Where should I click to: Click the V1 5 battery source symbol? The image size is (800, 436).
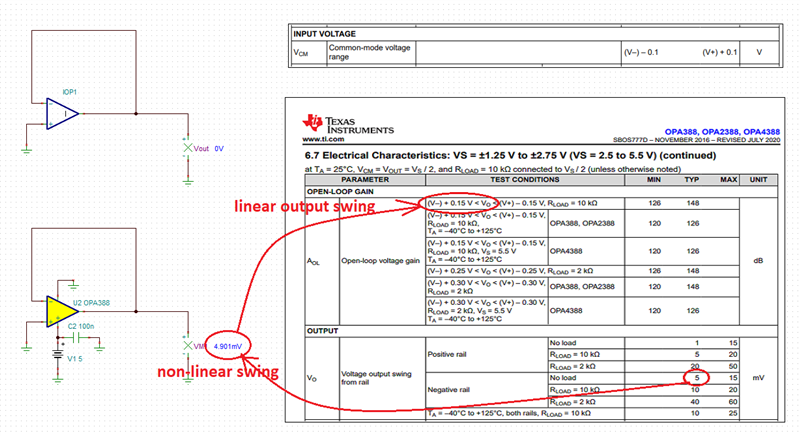(x=58, y=355)
